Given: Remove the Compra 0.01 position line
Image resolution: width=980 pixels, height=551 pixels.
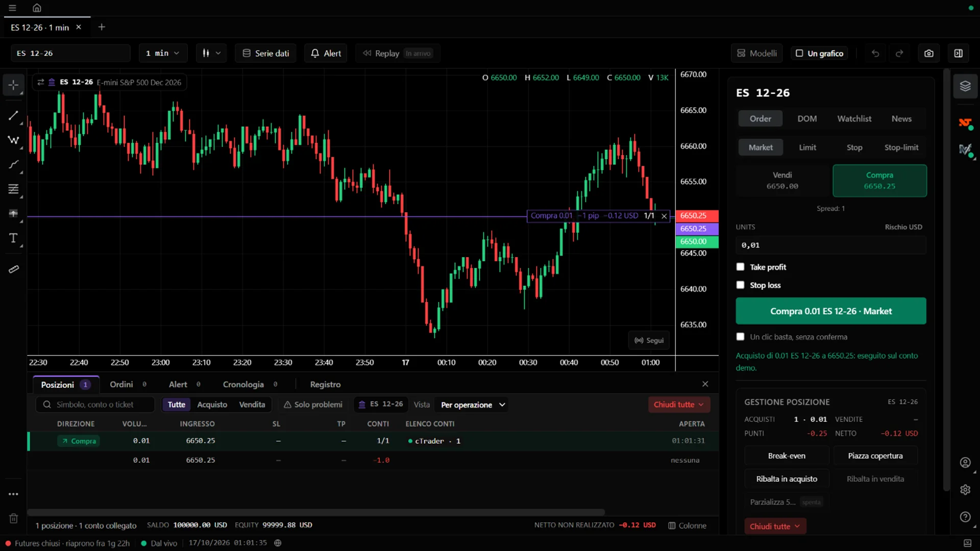Looking at the screenshot, I should click(x=664, y=216).
